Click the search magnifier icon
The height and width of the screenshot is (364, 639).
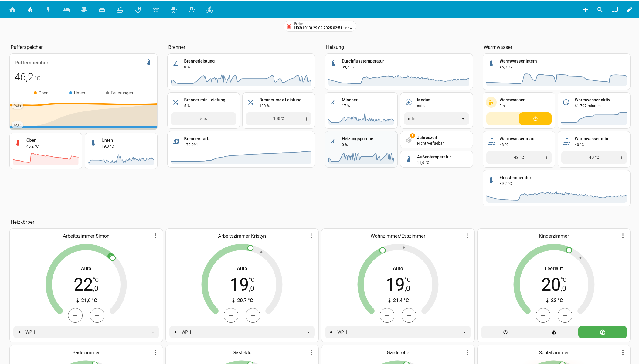(x=600, y=10)
